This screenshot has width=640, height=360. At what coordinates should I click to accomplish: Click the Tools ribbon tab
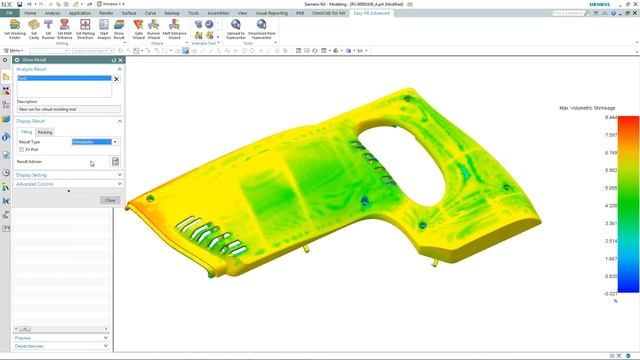coord(193,13)
